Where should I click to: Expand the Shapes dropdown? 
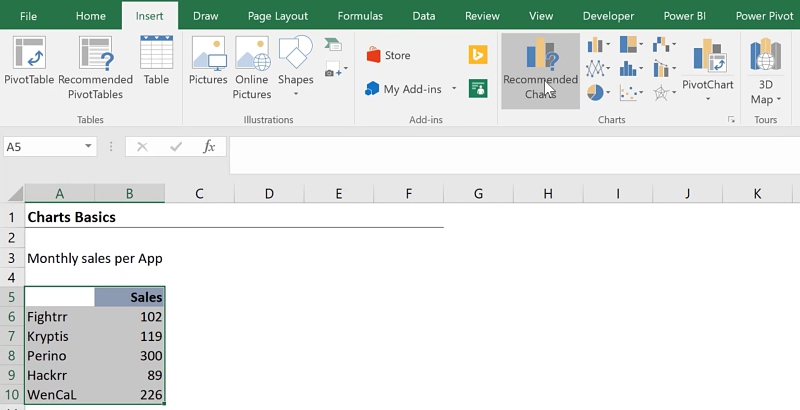(x=296, y=94)
